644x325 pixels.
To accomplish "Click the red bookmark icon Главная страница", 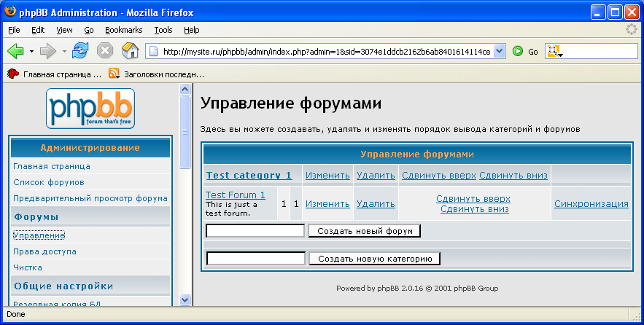I will click(13, 74).
